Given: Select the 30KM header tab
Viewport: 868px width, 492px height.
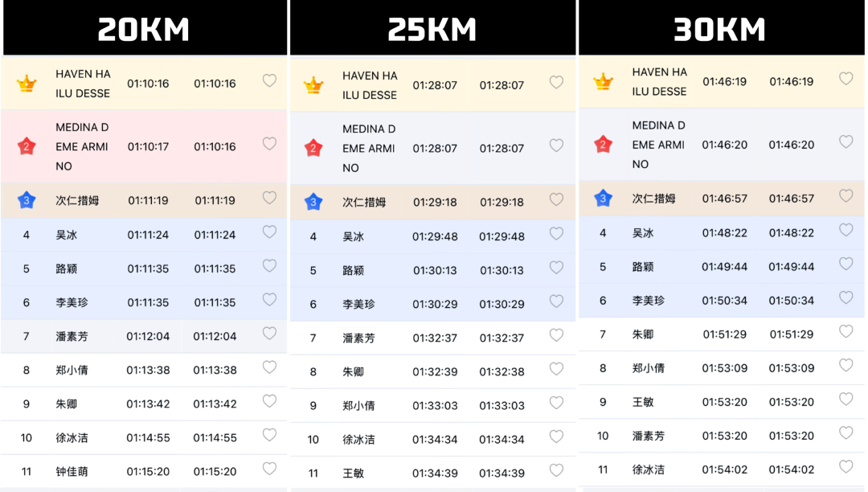Looking at the screenshot, I should pyautogui.click(x=721, y=29).
